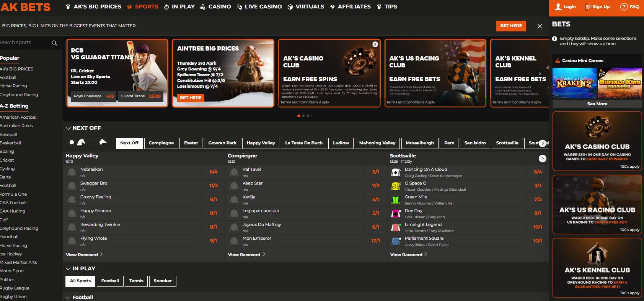Click BET HERE on top banner
Viewport: 644px width, 301px height.
511,26
